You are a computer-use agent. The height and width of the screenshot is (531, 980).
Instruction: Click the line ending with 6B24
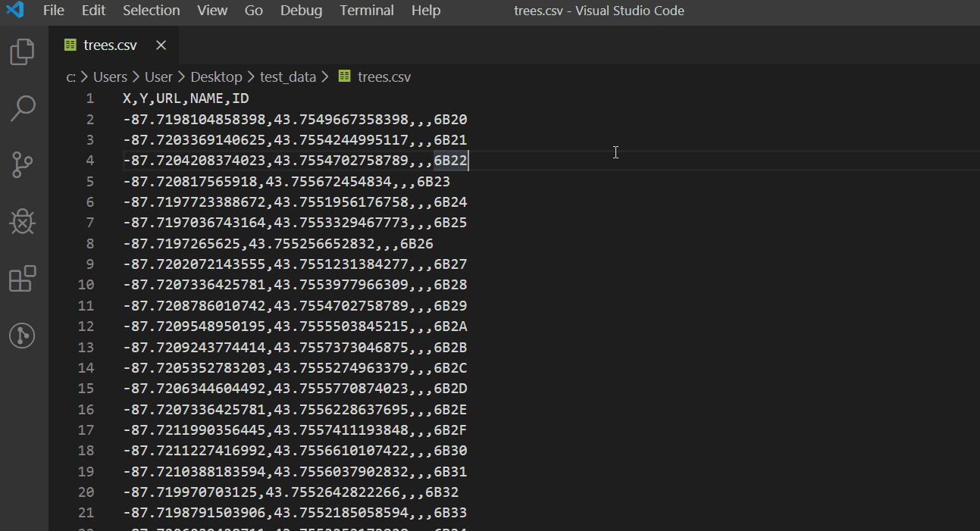pyautogui.click(x=295, y=201)
